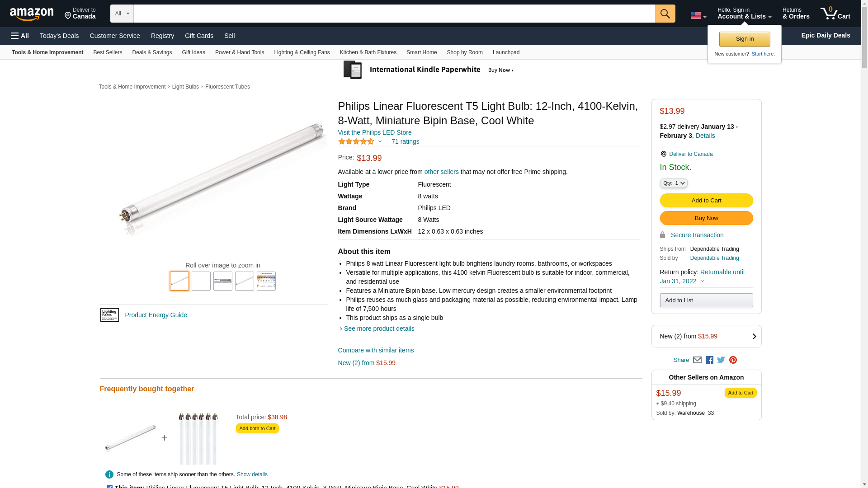Open the Lighting Facts energy guide icon
This screenshot has width=868, height=488.
point(109,315)
